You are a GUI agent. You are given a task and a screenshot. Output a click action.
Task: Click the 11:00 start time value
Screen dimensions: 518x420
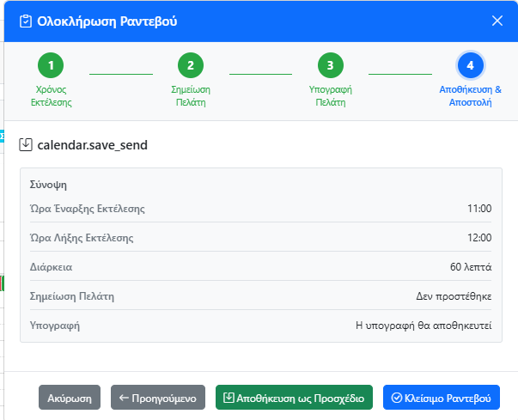tap(478, 209)
